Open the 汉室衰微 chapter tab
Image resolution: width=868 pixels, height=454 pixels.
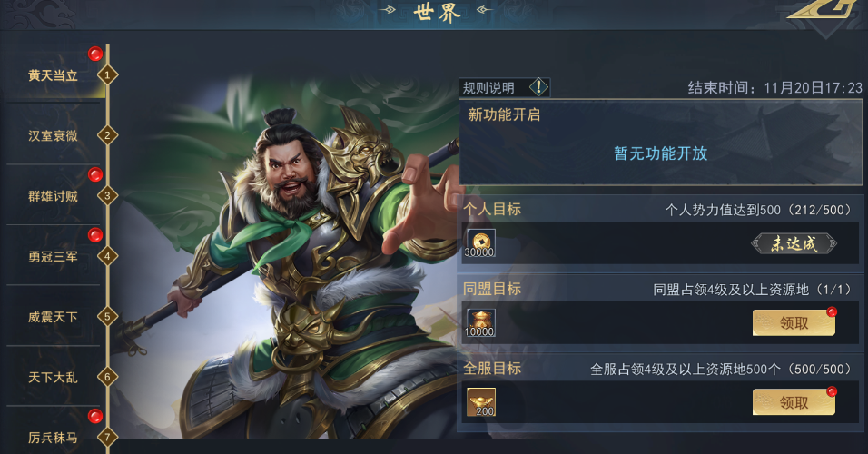tap(54, 135)
